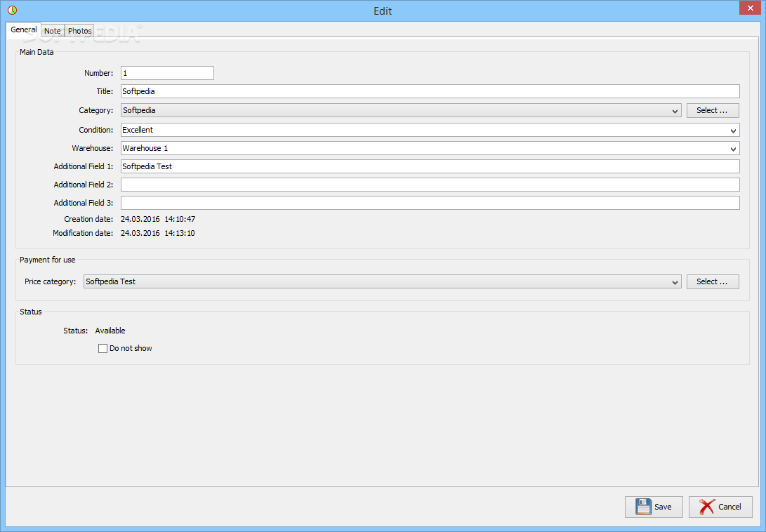Click the Main Data group label

click(x=37, y=52)
